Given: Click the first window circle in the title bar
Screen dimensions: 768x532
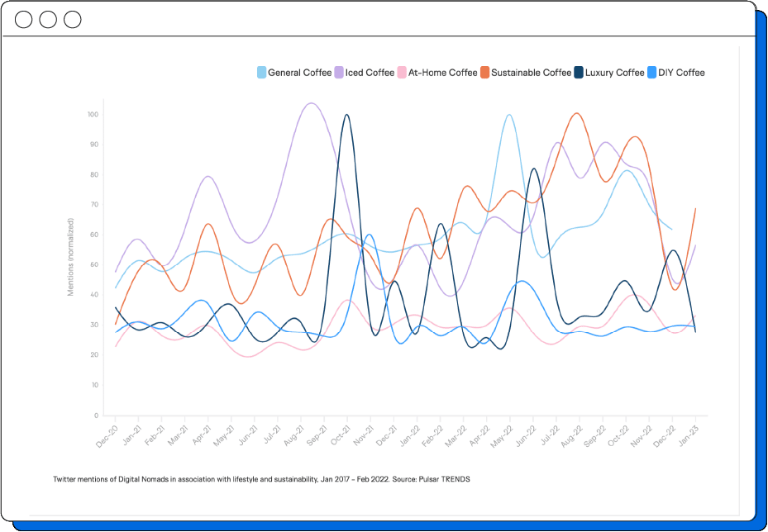Looking at the screenshot, I should (24, 19).
